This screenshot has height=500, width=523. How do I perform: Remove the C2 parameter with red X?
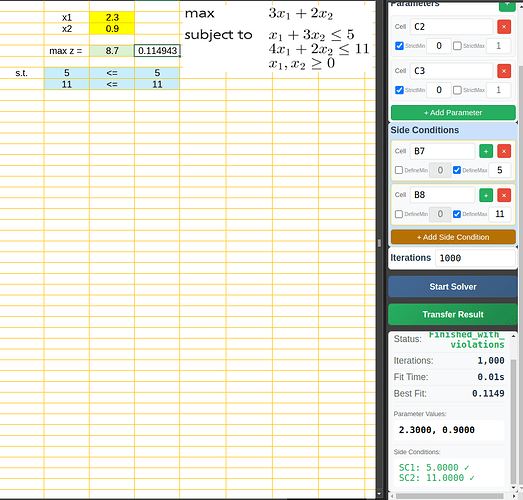(504, 27)
